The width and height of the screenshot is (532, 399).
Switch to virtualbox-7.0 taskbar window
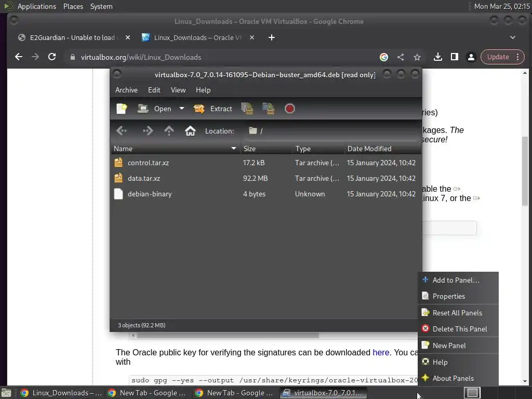coord(323,393)
